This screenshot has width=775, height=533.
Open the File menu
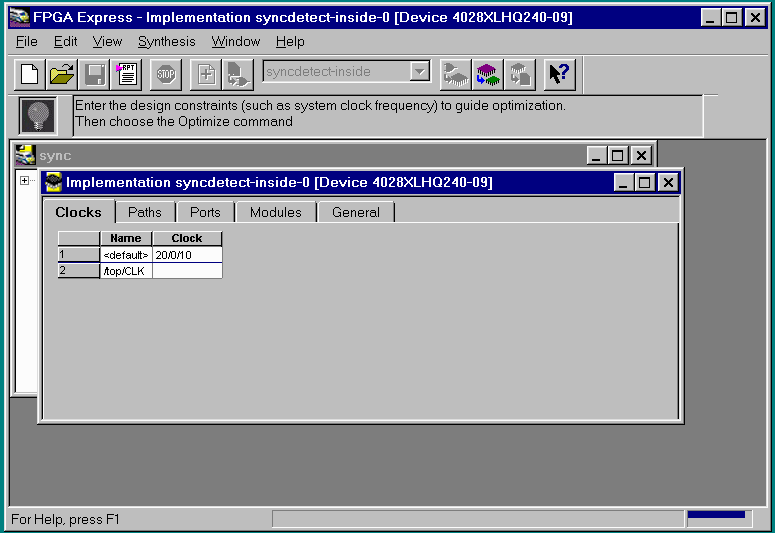27,41
